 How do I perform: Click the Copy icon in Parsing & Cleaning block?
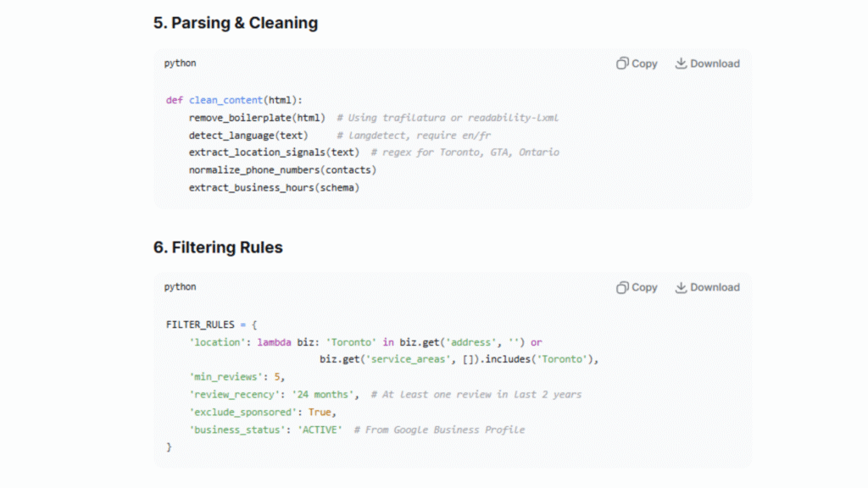(622, 64)
